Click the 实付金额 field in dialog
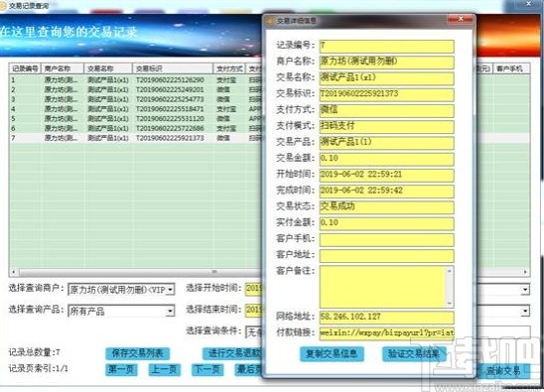The image size is (544, 392). click(386, 223)
